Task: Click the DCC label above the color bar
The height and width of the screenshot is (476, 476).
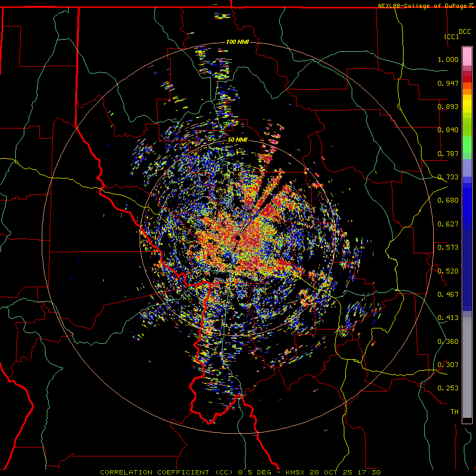Action: (465, 32)
